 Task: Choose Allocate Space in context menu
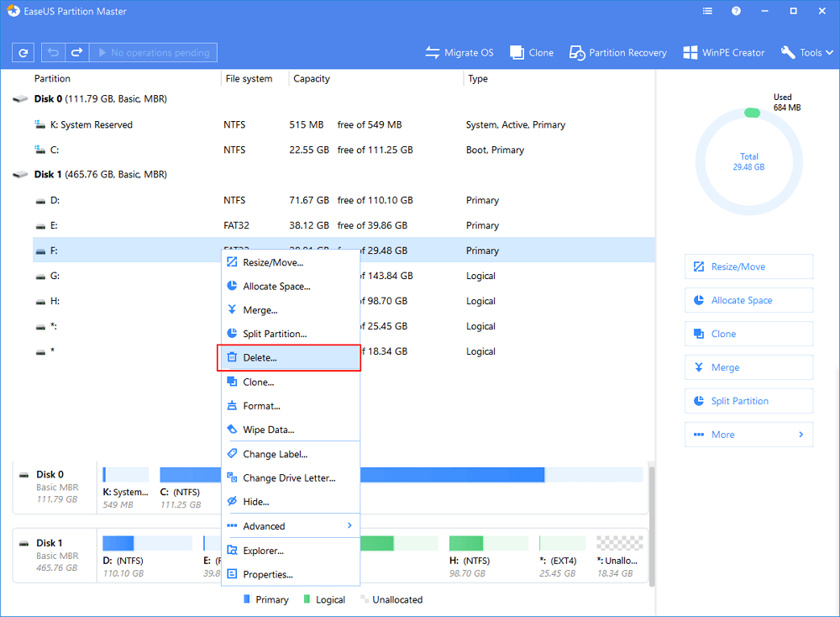(291, 287)
